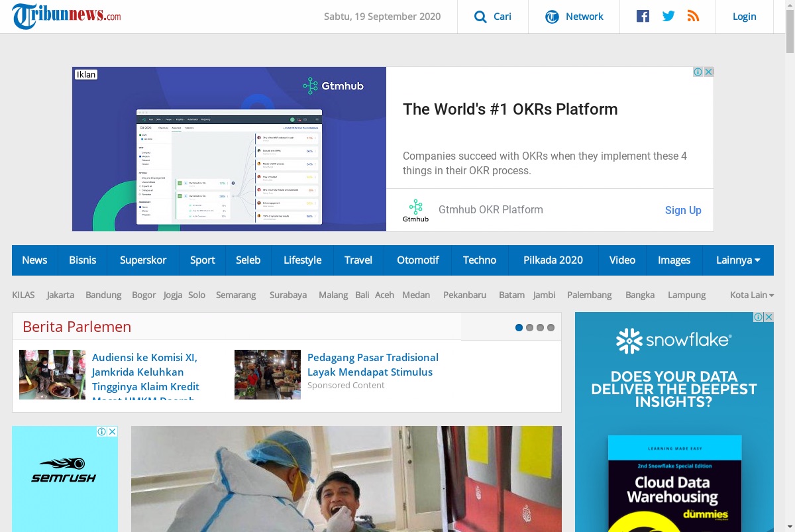Open the Lampung city link

click(x=687, y=295)
